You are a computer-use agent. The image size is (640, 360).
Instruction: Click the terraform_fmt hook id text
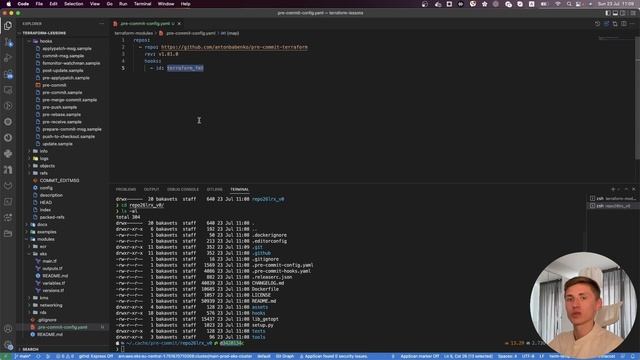(x=185, y=68)
